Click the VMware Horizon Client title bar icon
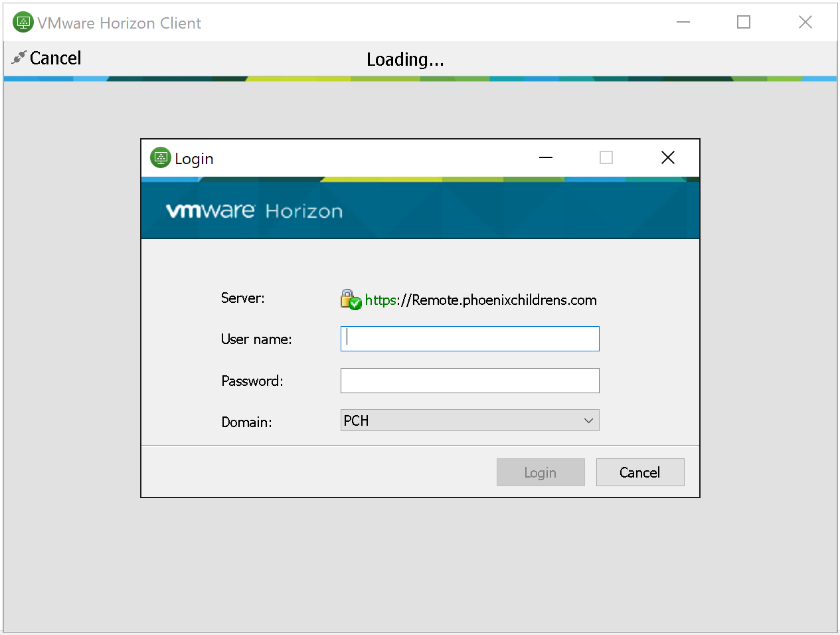Viewport: 840px width, 635px height. 23,23
